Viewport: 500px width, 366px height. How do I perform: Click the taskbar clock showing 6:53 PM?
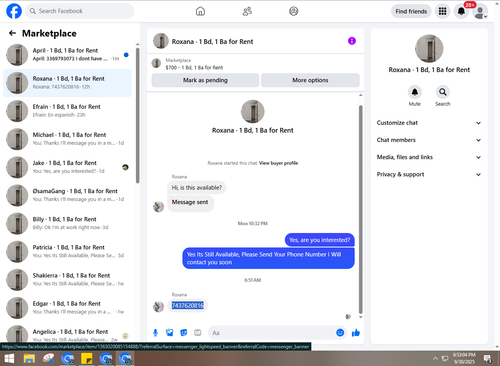(464, 358)
